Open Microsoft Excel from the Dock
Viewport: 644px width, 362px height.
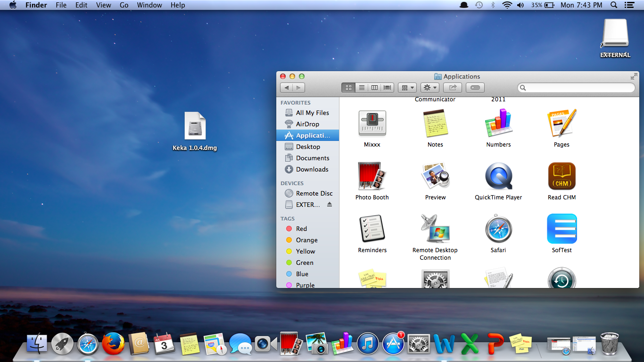(470, 344)
